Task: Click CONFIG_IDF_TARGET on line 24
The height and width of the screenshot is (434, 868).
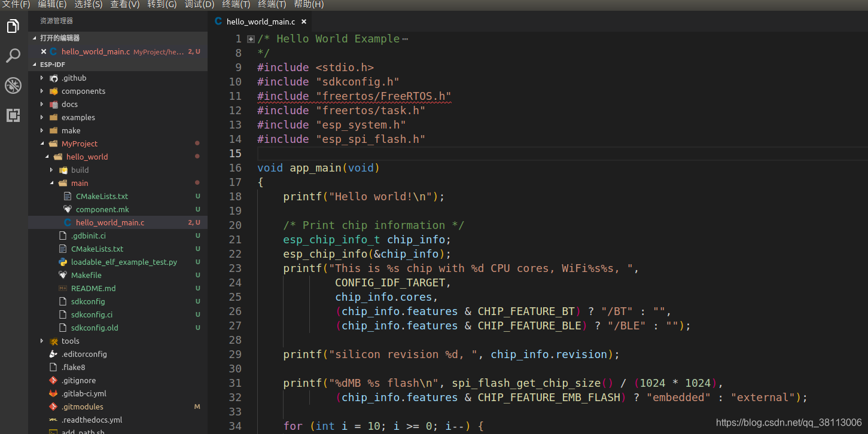Action: 390,283
